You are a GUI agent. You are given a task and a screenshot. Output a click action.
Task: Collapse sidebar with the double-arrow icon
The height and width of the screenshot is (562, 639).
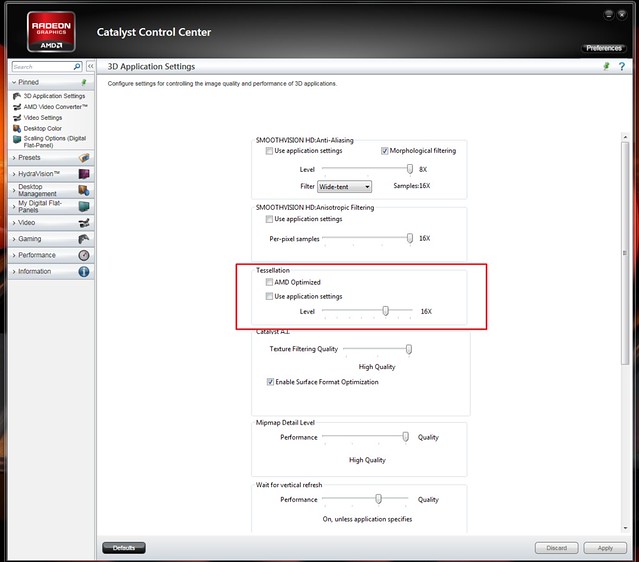pyautogui.click(x=90, y=67)
